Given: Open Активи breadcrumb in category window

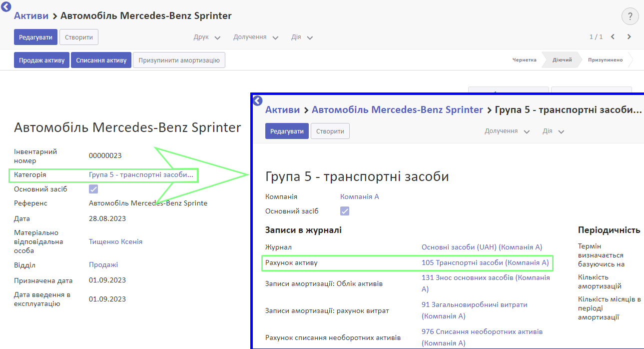Looking at the screenshot, I should (282, 109).
